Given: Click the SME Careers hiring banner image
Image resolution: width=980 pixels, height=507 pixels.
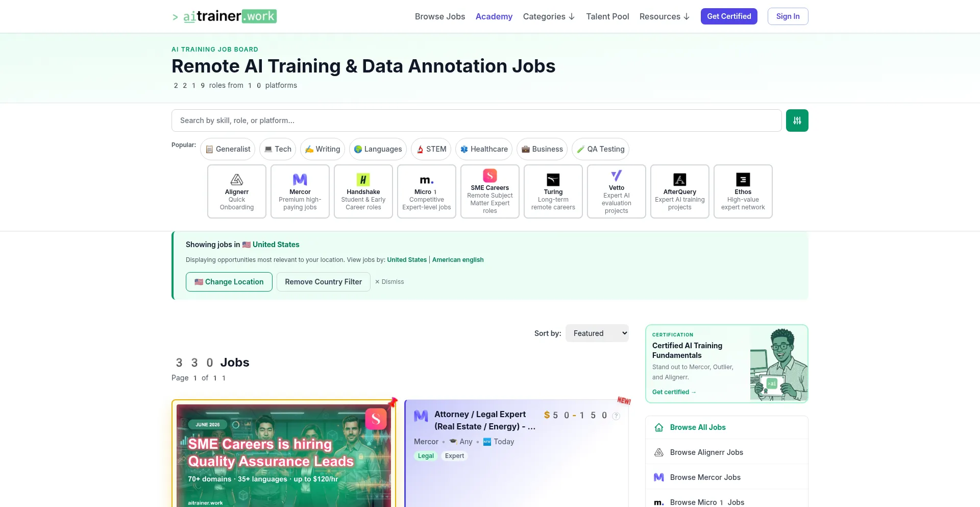Looking at the screenshot, I should (284, 455).
